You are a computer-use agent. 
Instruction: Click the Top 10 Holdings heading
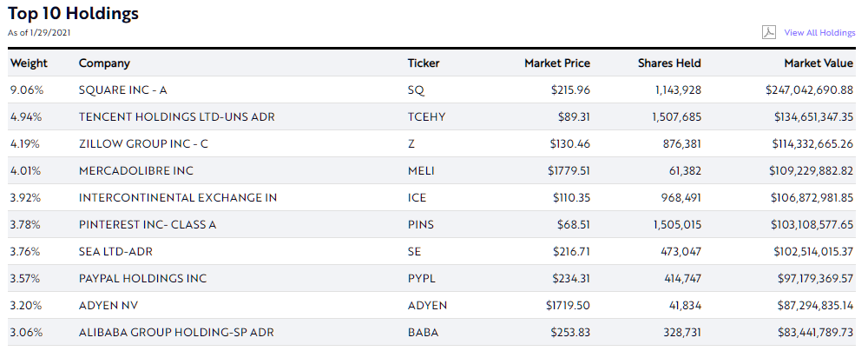73,13
